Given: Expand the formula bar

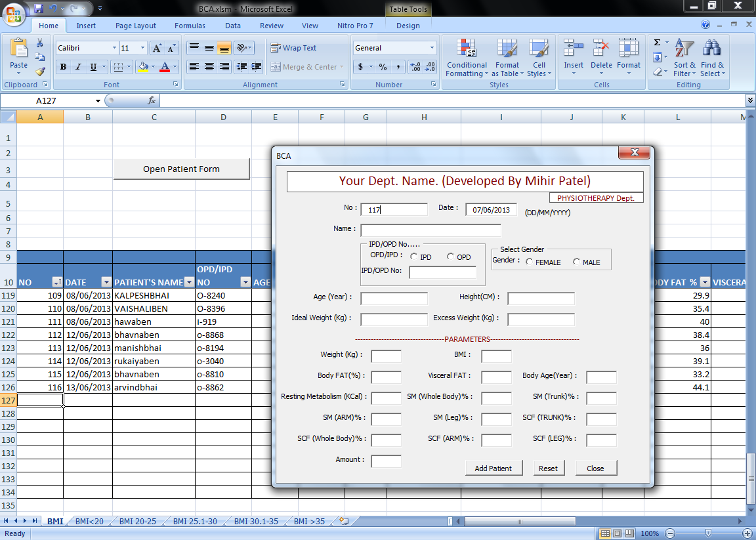Looking at the screenshot, I should click(750, 100).
